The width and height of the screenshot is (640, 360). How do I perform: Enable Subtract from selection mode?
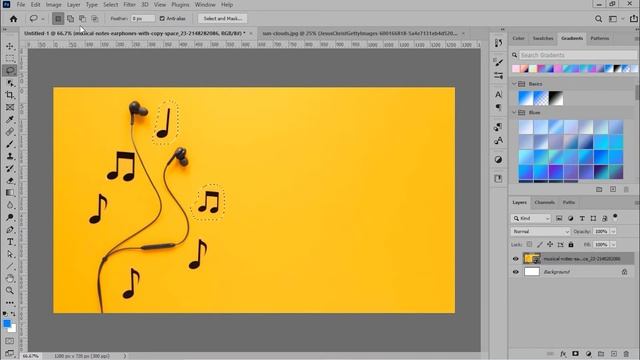coord(82,19)
